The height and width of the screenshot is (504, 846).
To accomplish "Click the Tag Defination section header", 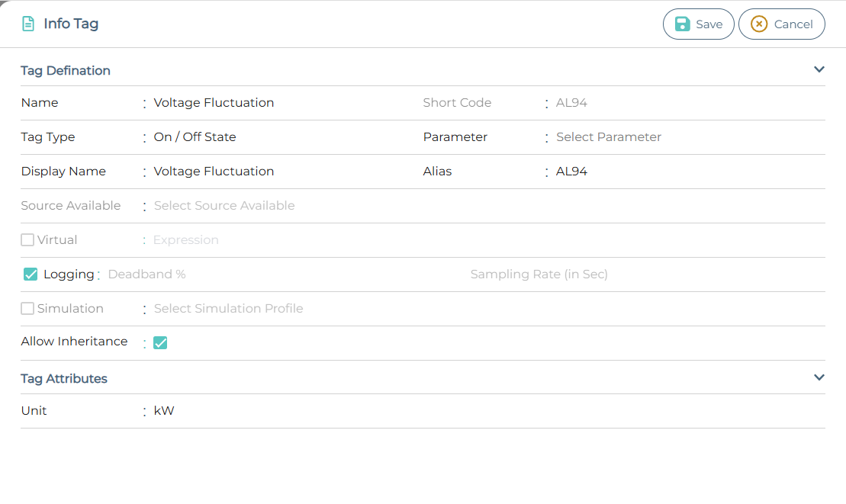I will coord(66,71).
